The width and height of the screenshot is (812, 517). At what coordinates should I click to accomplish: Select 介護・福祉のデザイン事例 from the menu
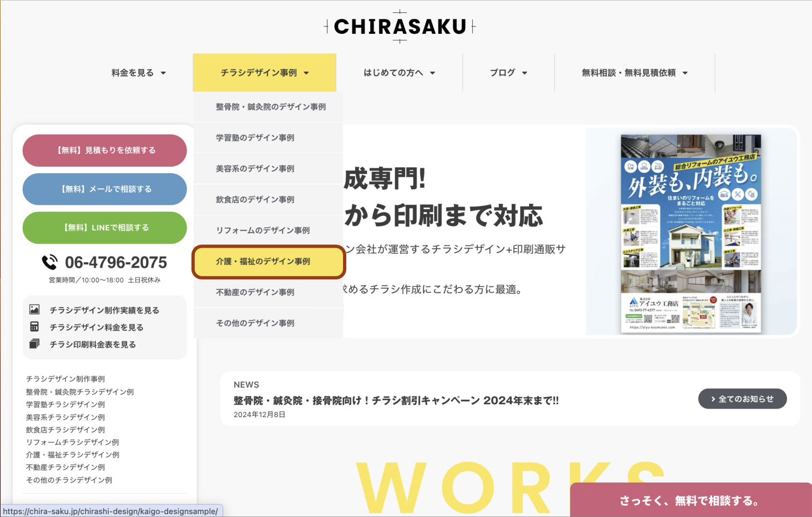point(269,261)
